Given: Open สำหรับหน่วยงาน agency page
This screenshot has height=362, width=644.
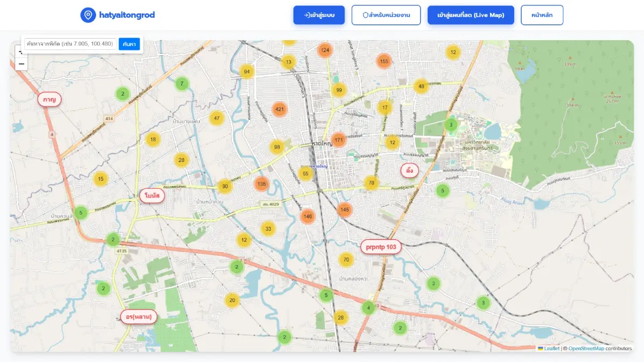Looking at the screenshot, I should coord(386,15).
